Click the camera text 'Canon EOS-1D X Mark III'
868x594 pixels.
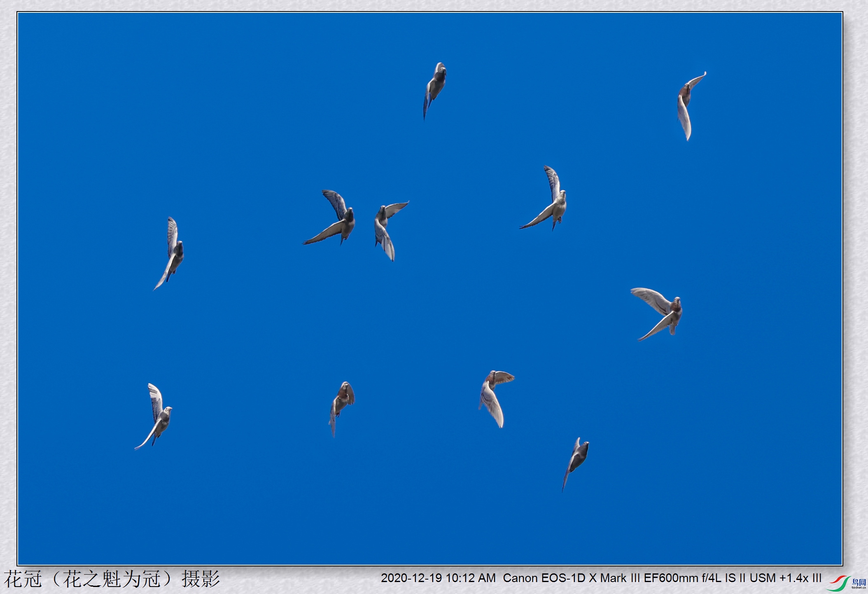(572, 578)
